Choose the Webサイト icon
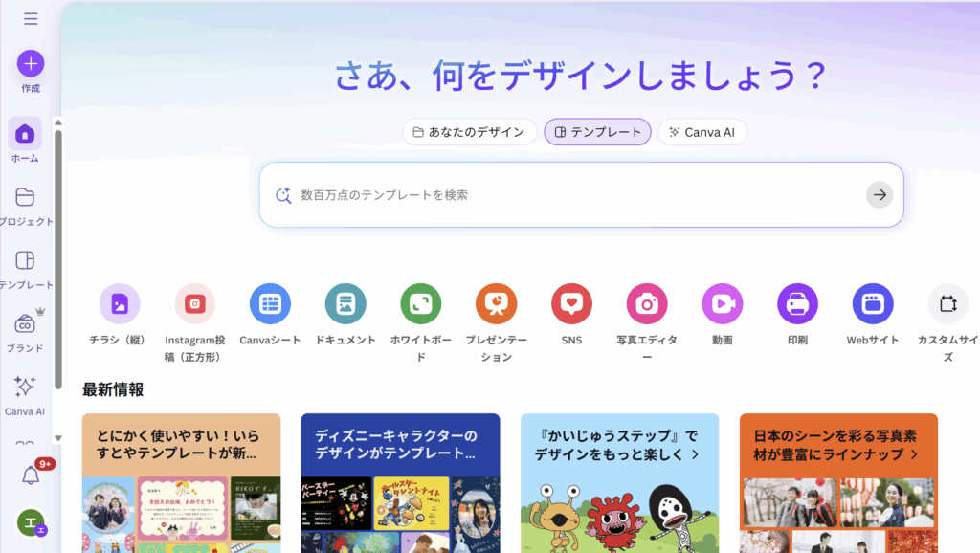The height and width of the screenshot is (553, 980). click(x=872, y=304)
